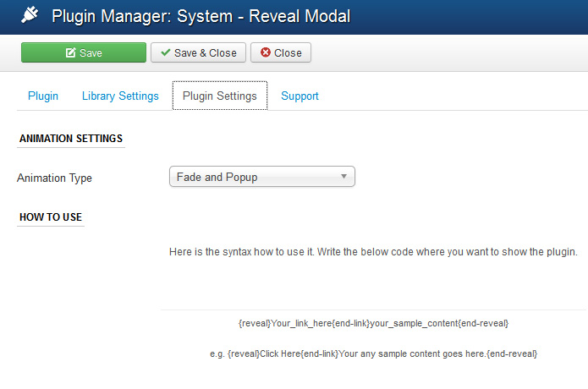Click Save & Close button
Viewport: 588px width, 389px height.
(198, 52)
